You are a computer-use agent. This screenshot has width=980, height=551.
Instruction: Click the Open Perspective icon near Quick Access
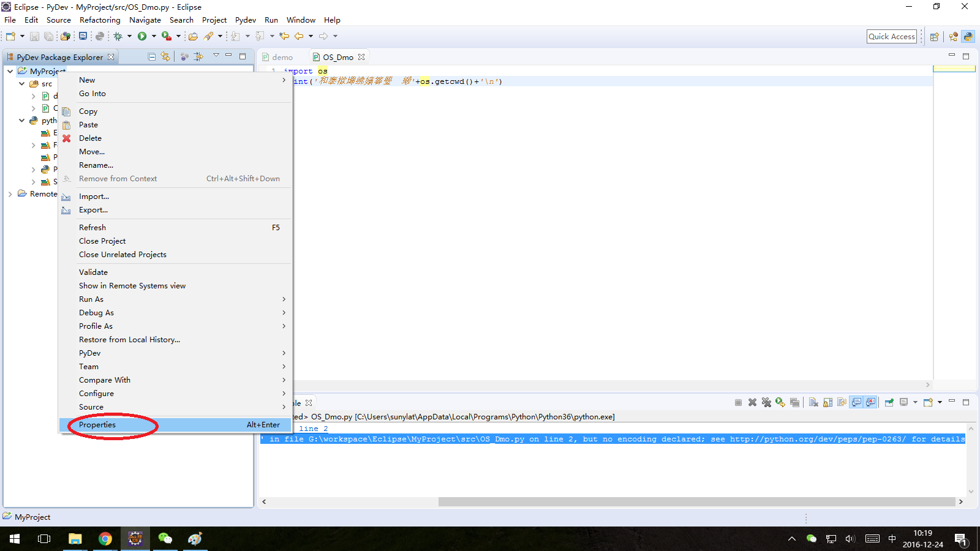pyautogui.click(x=935, y=37)
